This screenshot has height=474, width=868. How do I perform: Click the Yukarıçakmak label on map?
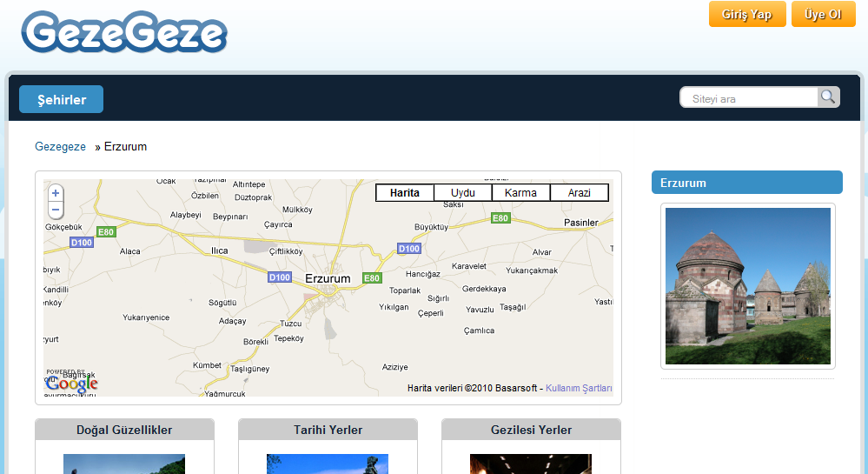(532, 270)
